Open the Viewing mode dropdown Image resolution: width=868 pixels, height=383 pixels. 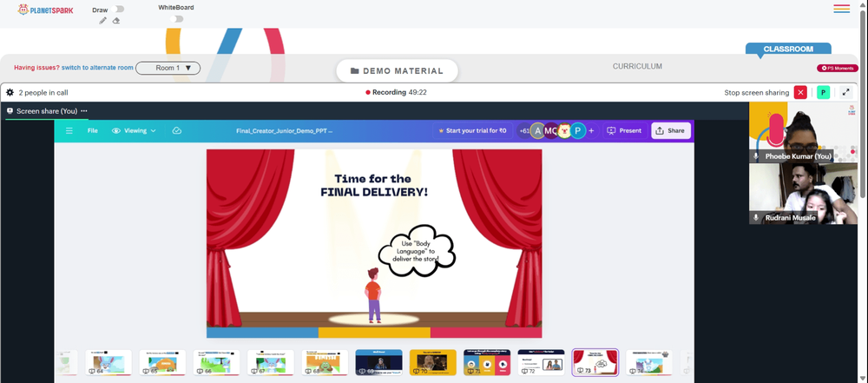click(134, 131)
